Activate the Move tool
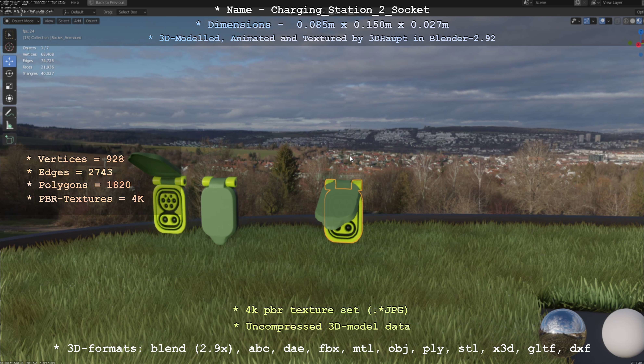Image resolution: width=644 pixels, height=364 pixels. tap(9, 61)
